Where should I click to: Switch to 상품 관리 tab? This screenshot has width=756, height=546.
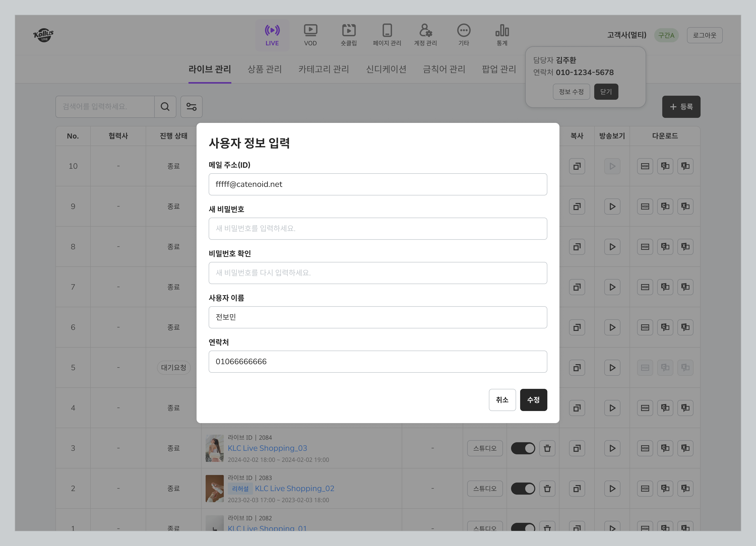coord(265,69)
